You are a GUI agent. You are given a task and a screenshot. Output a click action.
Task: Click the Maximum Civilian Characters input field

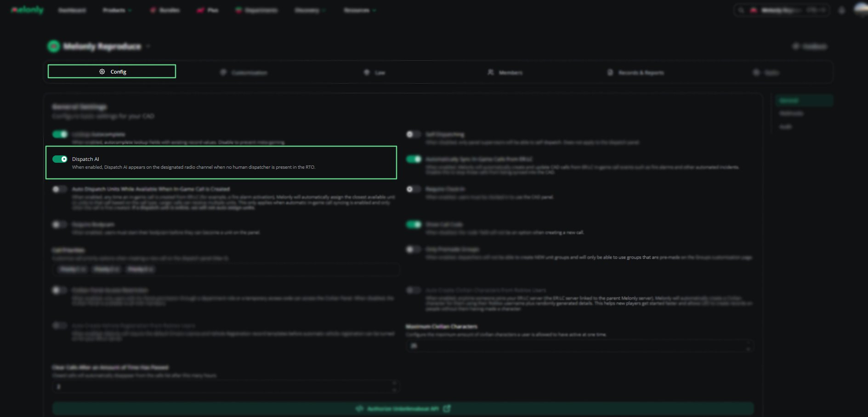(579, 346)
